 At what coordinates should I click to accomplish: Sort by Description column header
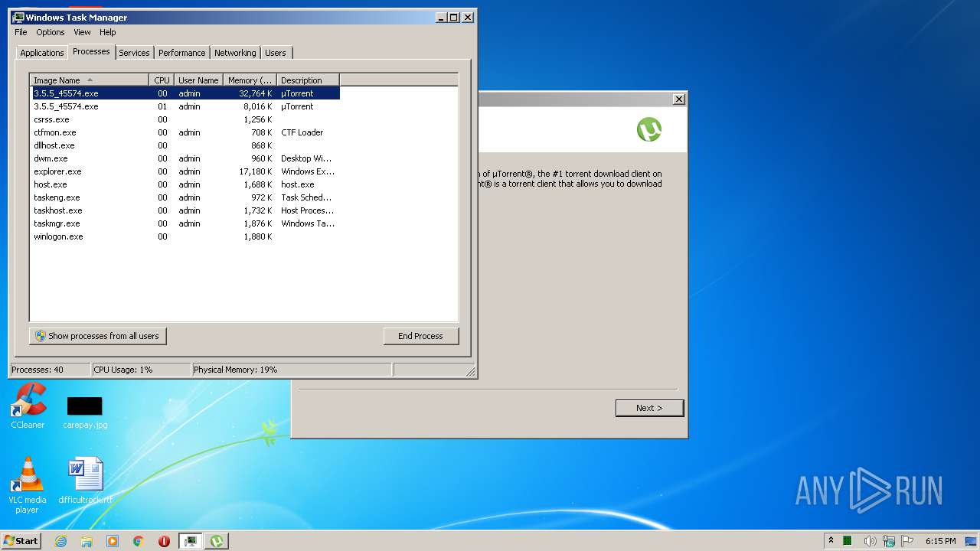(x=308, y=80)
